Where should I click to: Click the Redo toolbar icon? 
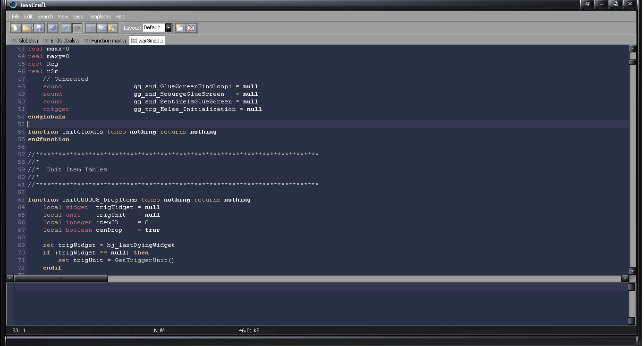click(x=77, y=28)
